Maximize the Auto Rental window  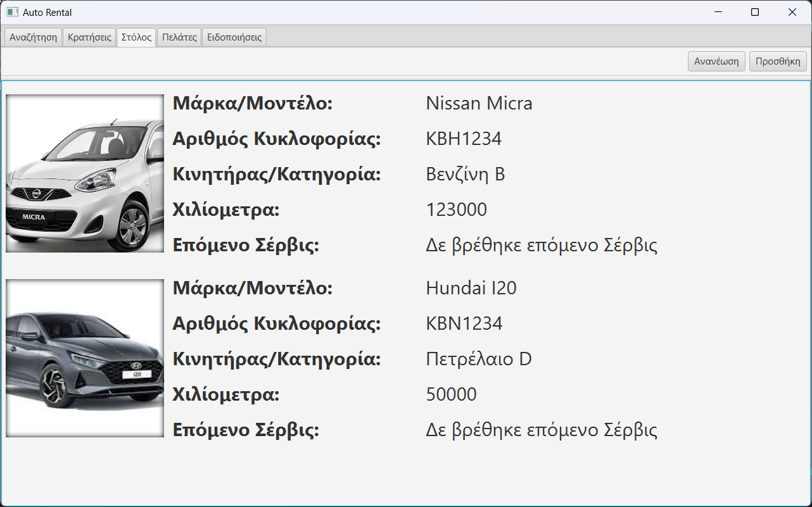754,12
